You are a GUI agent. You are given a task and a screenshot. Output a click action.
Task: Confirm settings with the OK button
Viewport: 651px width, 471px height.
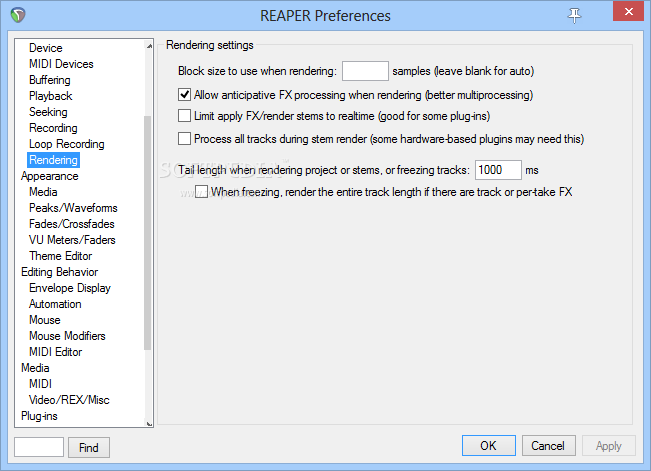(489, 446)
